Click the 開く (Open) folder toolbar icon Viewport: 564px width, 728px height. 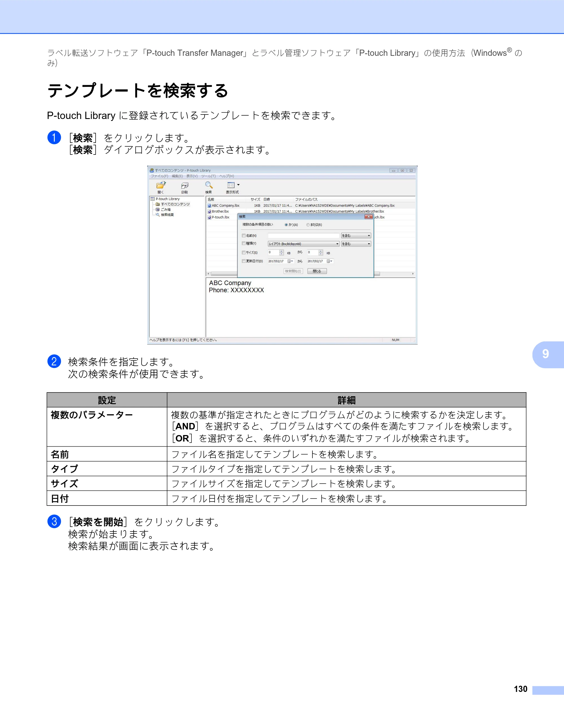161,185
